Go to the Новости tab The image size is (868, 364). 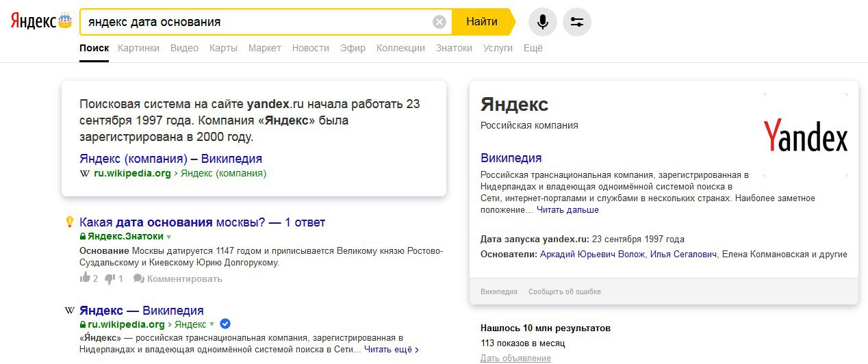click(x=310, y=48)
